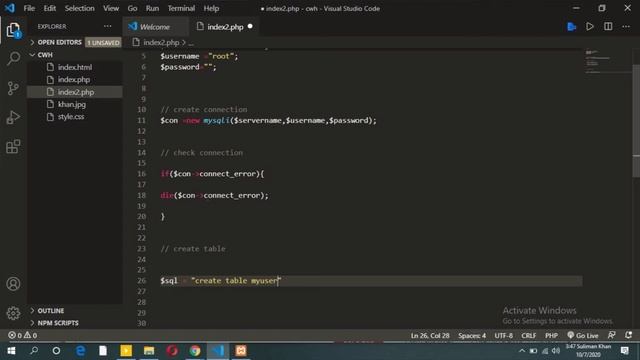Open the Windows Action Center icon
This screenshot has width=640, height=360.
(x=625, y=351)
